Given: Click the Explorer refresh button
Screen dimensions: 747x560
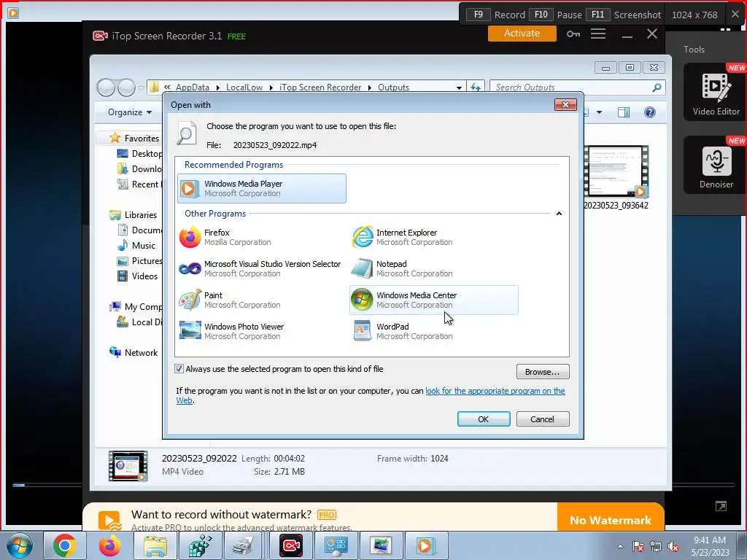Looking at the screenshot, I should pos(476,87).
